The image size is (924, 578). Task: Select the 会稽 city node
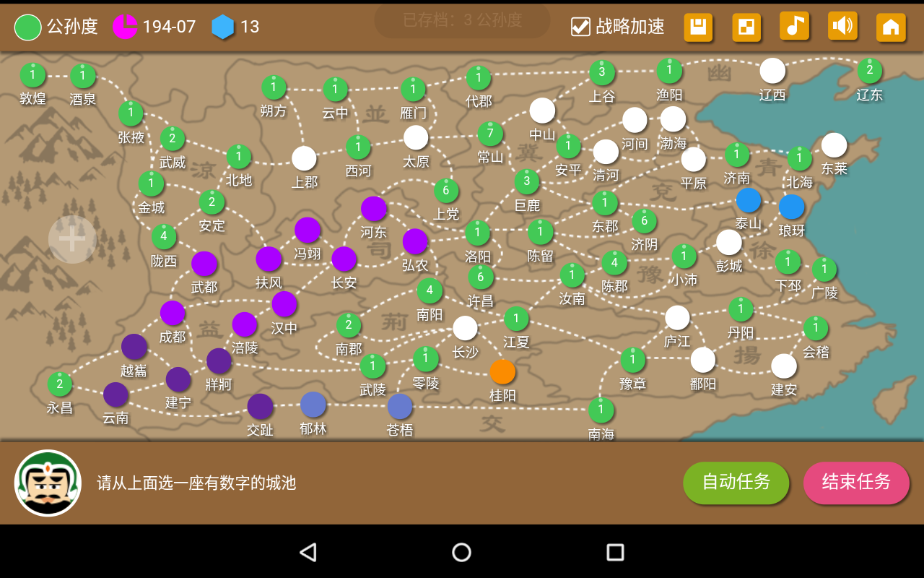[816, 329]
